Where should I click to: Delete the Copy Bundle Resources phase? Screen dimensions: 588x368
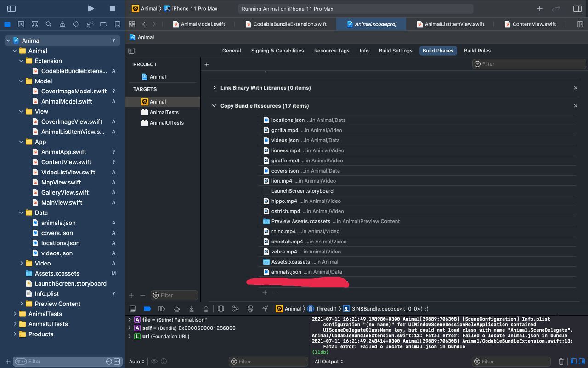click(576, 106)
